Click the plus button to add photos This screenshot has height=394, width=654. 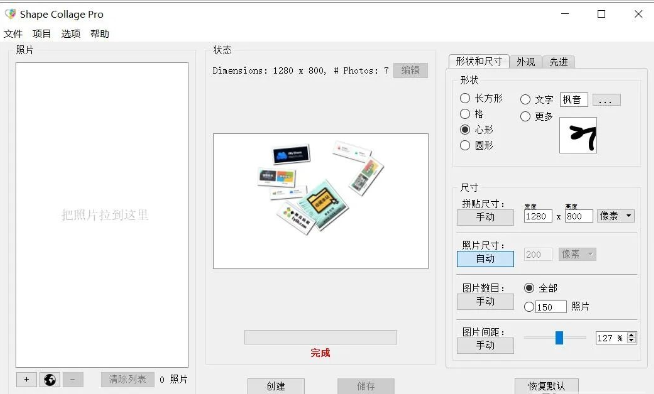pyautogui.click(x=26, y=379)
